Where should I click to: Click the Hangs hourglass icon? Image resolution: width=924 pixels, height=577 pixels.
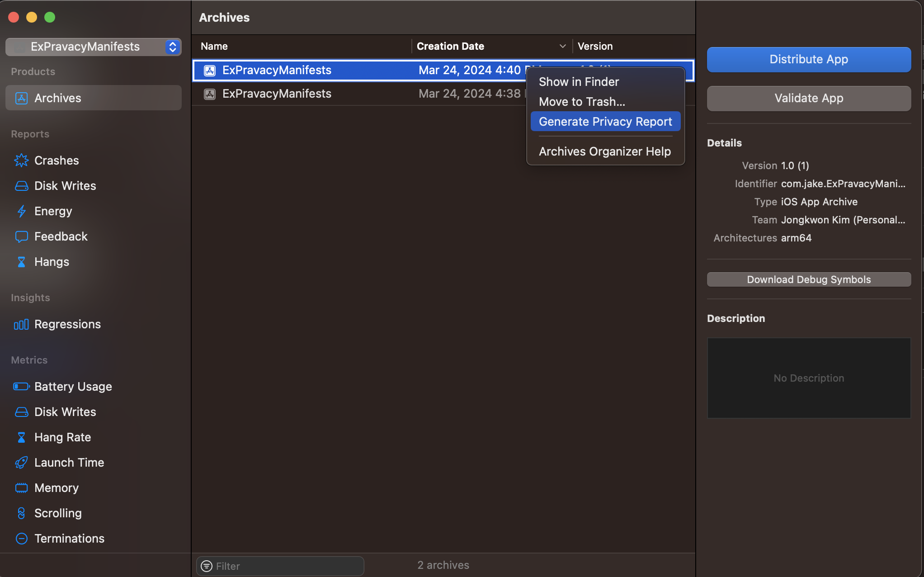(x=21, y=262)
